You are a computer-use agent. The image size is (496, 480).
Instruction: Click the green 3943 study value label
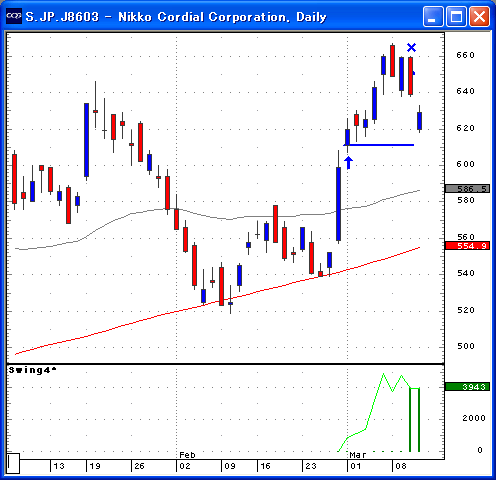468,387
